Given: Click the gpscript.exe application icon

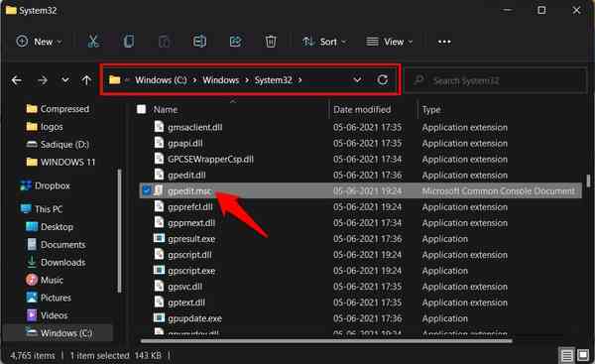Looking at the screenshot, I should 159,270.
